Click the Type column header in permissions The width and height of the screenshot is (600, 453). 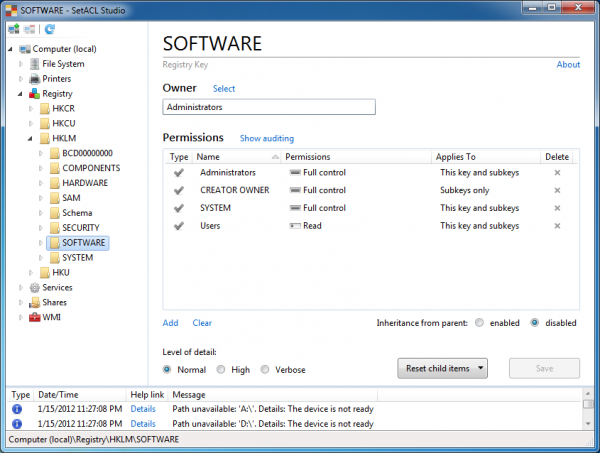pyautogui.click(x=179, y=157)
